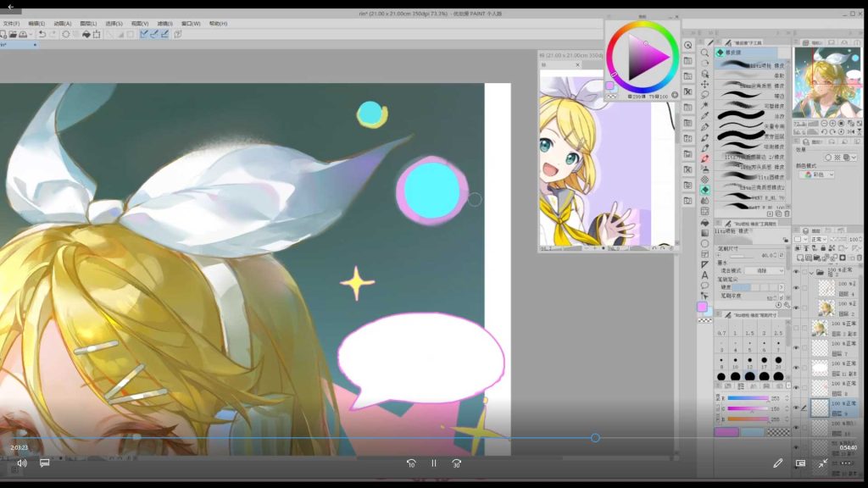The height and width of the screenshot is (488, 868).
Task: Toggle the video volume speaker icon
Action: 21,463
